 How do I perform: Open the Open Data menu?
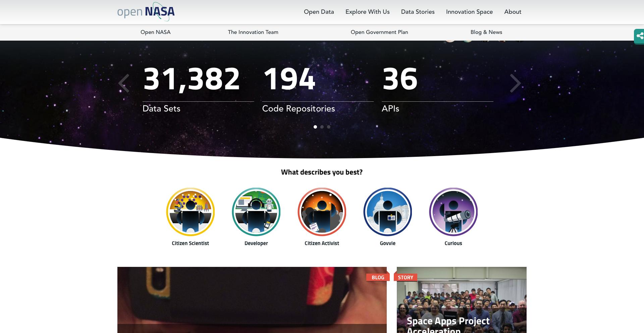pos(319,12)
